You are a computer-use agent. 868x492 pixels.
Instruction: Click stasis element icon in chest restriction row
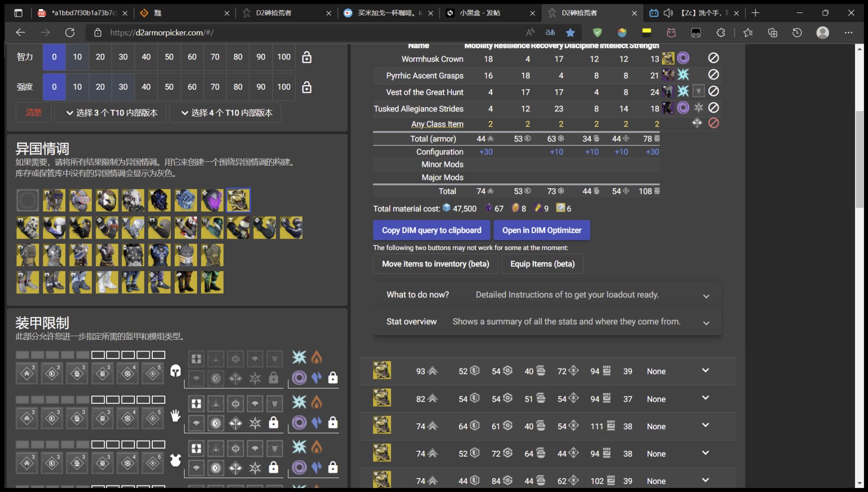click(299, 447)
